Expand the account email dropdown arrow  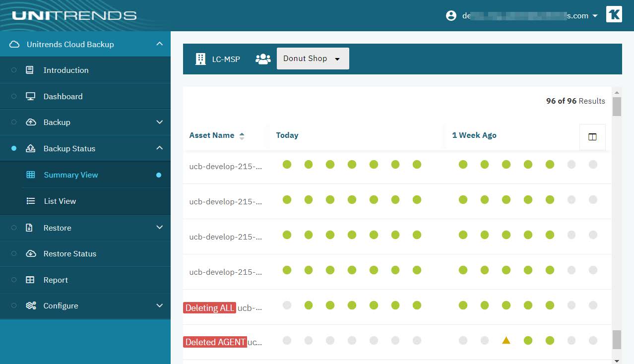[595, 16]
